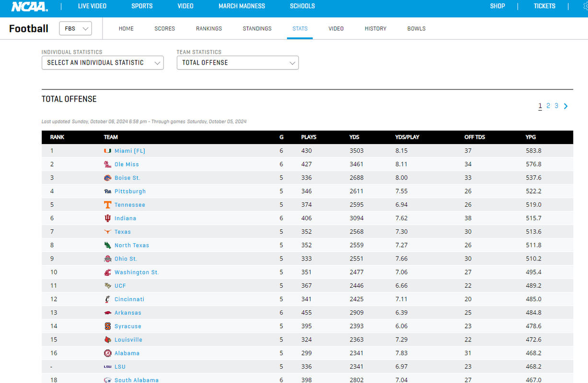Click the OFF TDS column header
The image size is (588, 383).
click(474, 137)
